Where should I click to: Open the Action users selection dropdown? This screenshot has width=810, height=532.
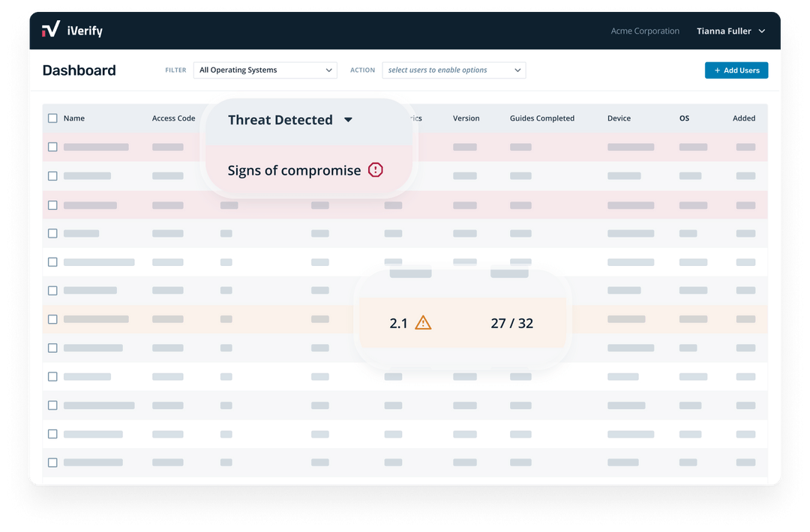point(454,70)
